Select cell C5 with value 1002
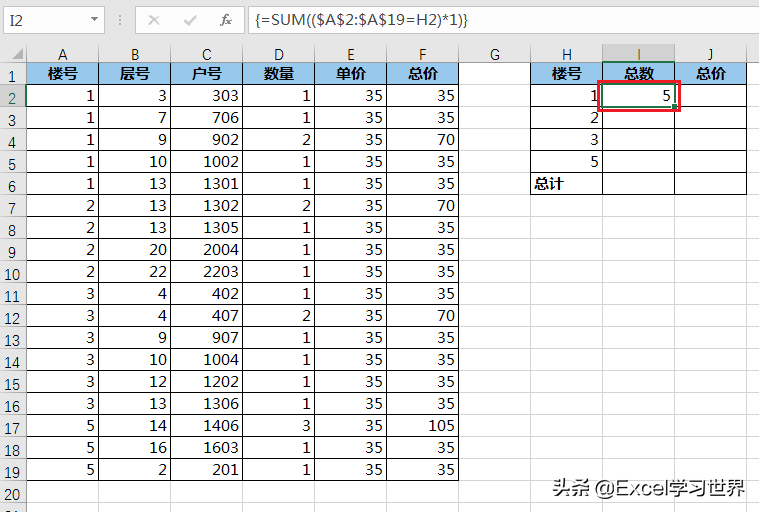759x512 pixels. coord(207,162)
